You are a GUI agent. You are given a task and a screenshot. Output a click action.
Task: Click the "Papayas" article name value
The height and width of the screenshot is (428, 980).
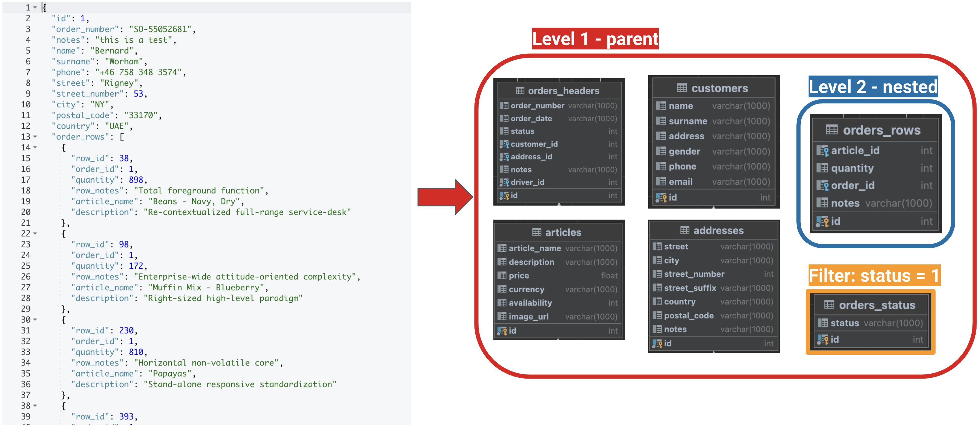click(x=170, y=374)
